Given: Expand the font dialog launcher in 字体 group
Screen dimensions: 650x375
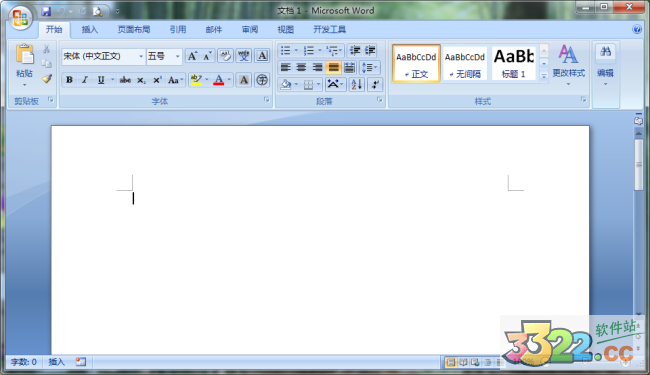Looking at the screenshot, I should click(266, 100).
